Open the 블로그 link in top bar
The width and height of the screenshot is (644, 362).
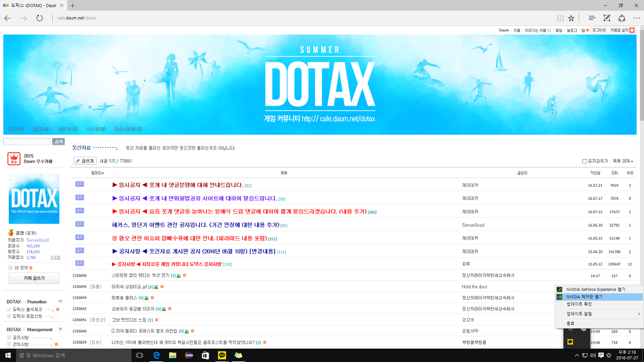(x=572, y=30)
